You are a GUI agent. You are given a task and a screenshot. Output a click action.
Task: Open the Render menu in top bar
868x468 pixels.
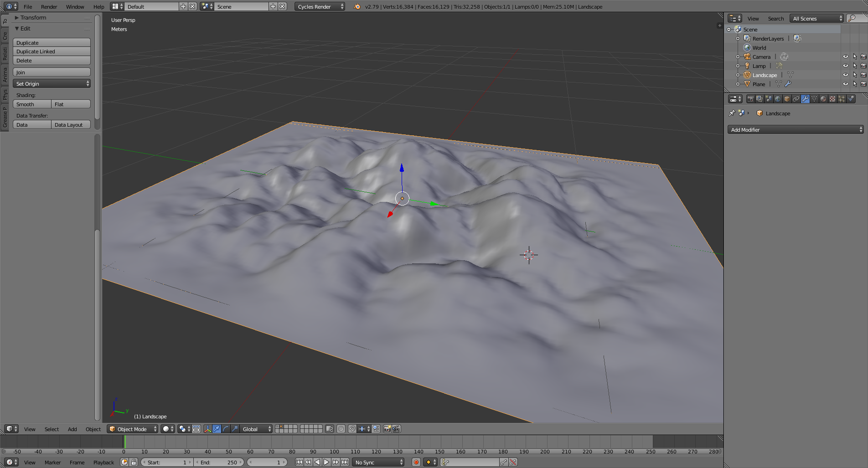[x=49, y=6]
